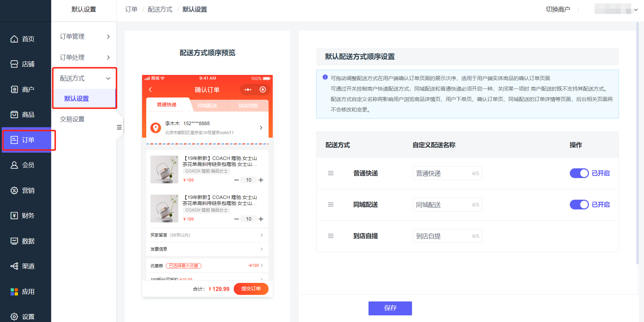
Task: Select 交易设置 in the submenu
Action: [x=72, y=119]
